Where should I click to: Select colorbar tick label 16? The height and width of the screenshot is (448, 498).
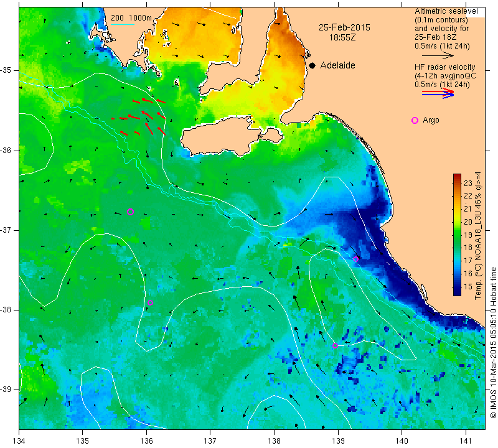pyautogui.click(x=468, y=274)
